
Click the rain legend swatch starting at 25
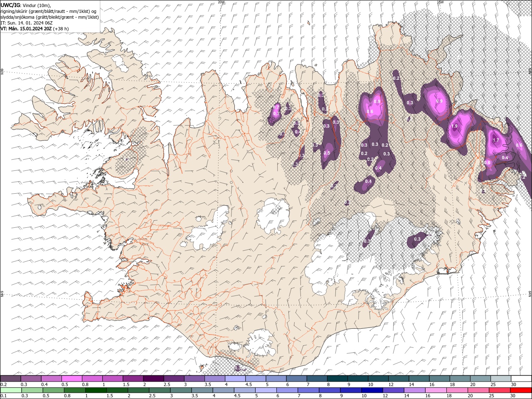pos(499,390)
